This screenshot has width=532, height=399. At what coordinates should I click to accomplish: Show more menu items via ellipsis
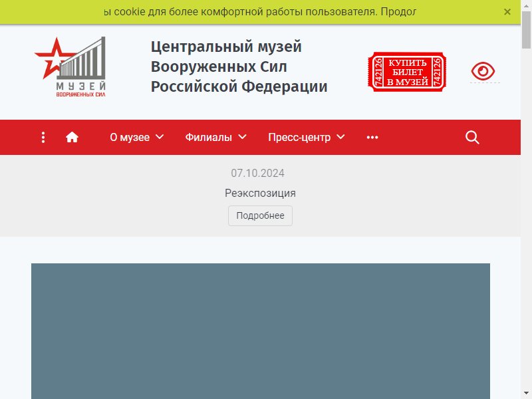(x=372, y=138)
